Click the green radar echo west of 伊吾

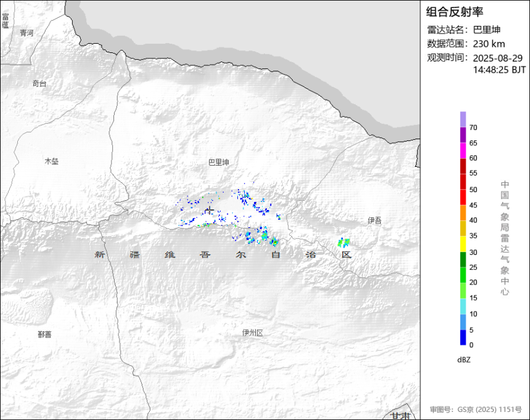coord(344,242)
